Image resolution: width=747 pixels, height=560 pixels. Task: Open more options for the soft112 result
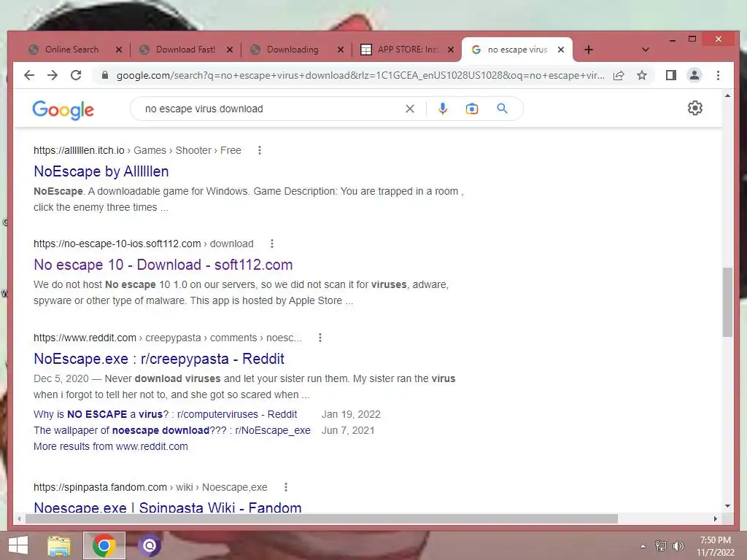point(272,244)
